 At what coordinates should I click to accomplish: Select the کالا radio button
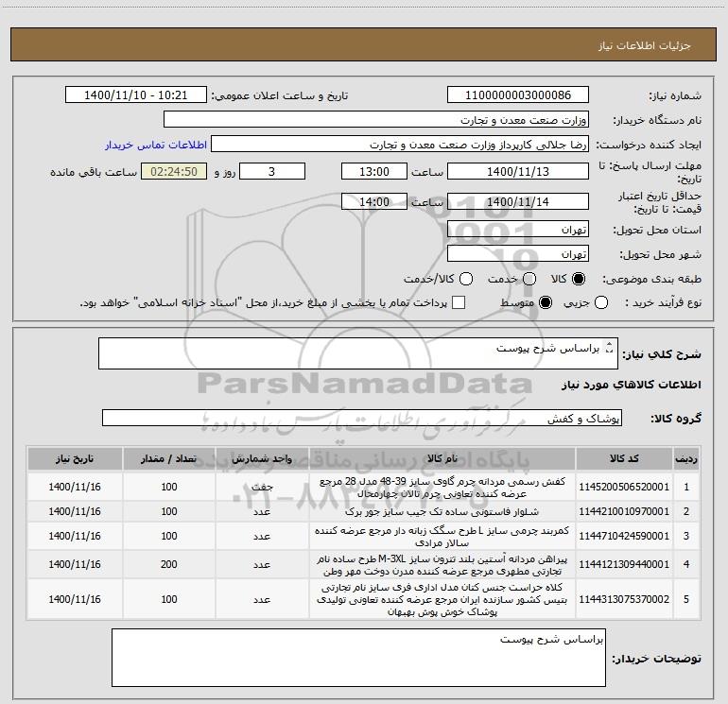pyautogui.click(x=579, y=279)
